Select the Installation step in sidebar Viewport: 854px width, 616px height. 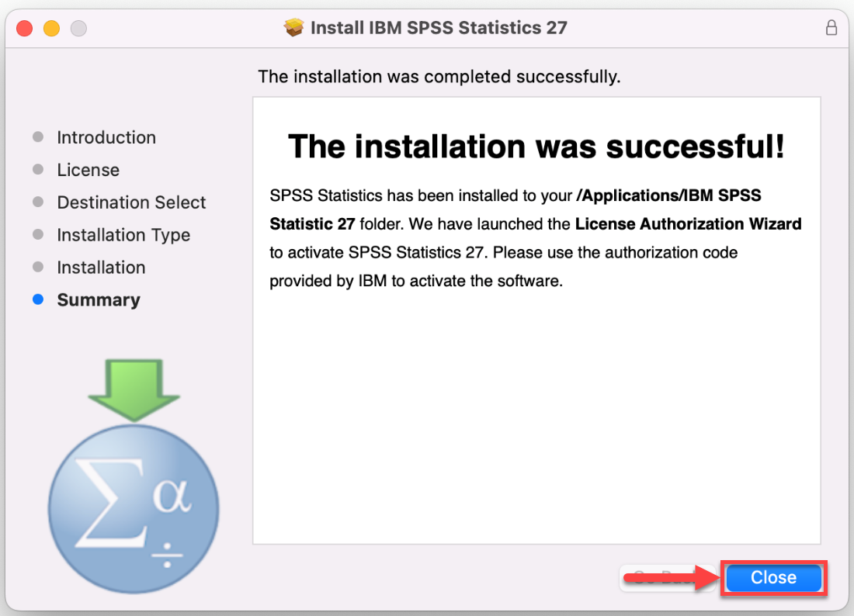pos(101,267)
